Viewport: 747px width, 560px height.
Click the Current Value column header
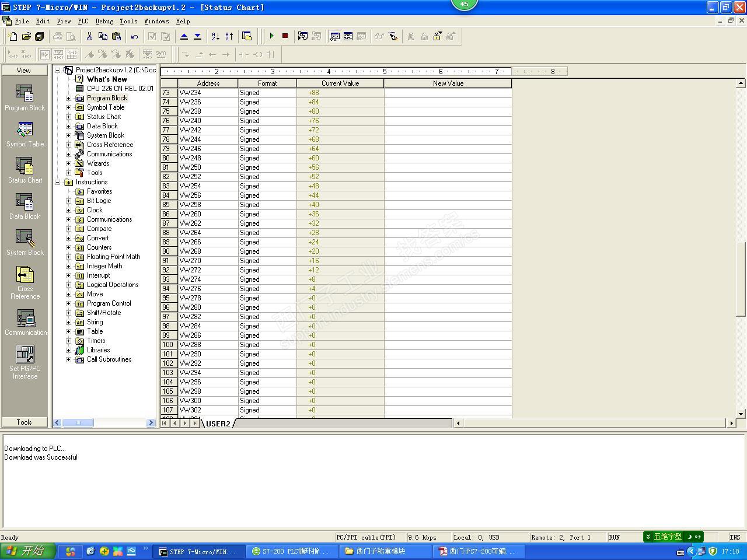[x=340, y=83]
